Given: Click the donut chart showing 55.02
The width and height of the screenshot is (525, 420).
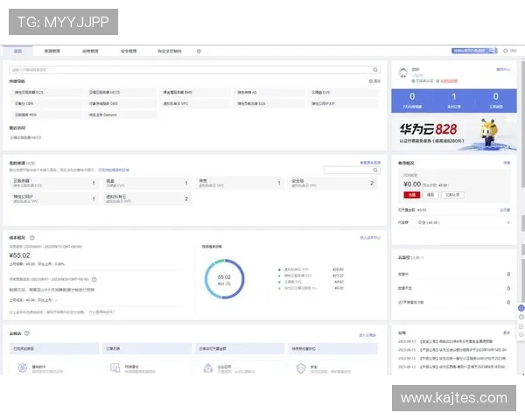Looking at the screenshot, I should 224,278.
